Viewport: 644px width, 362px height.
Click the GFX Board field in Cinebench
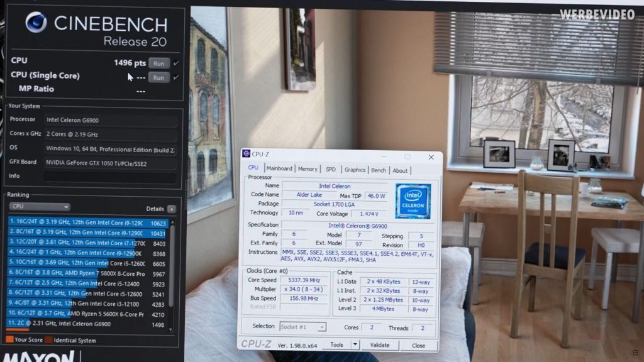tap(110, 163)
